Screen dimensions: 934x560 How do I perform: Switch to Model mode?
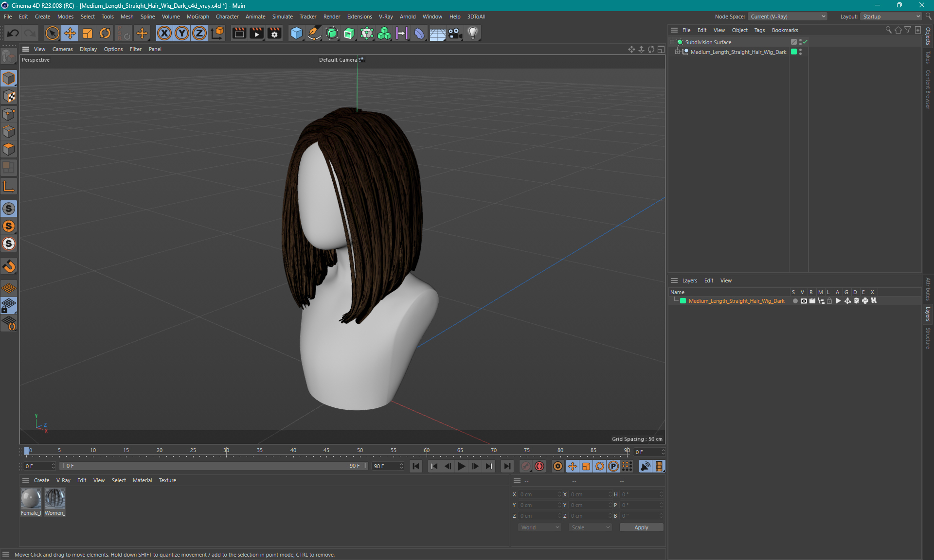(x=9, y=78)
